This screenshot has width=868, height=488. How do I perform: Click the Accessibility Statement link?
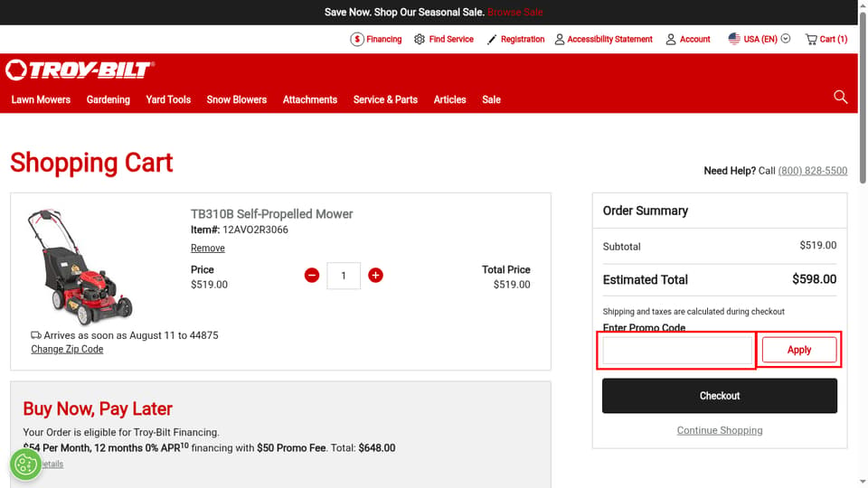(x=609, y=39)
